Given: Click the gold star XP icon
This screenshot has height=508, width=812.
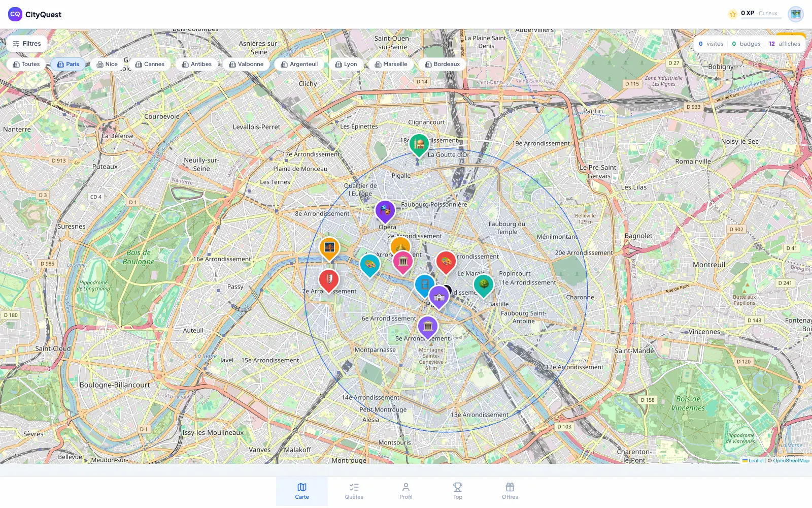Looking at the screenshot, I should click(x=733, y=14).
